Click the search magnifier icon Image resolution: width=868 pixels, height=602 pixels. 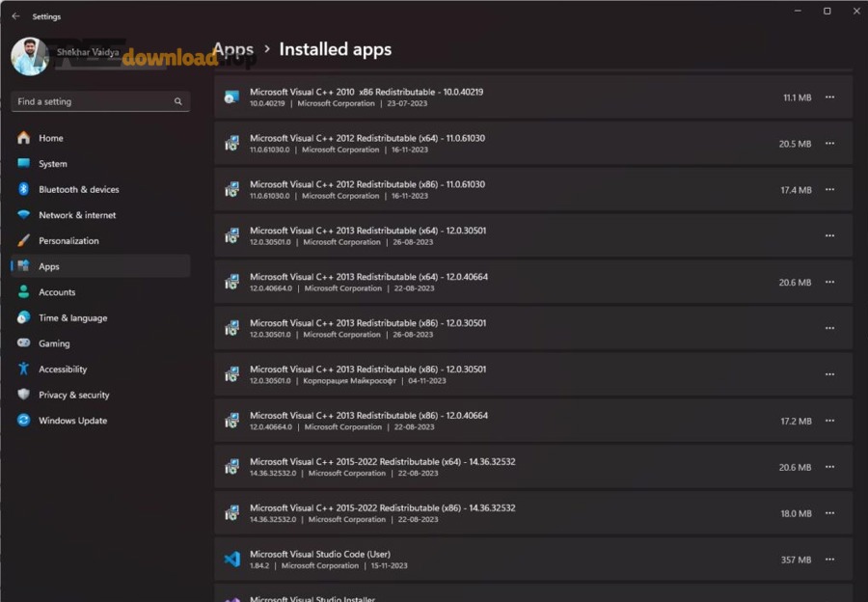177,101
